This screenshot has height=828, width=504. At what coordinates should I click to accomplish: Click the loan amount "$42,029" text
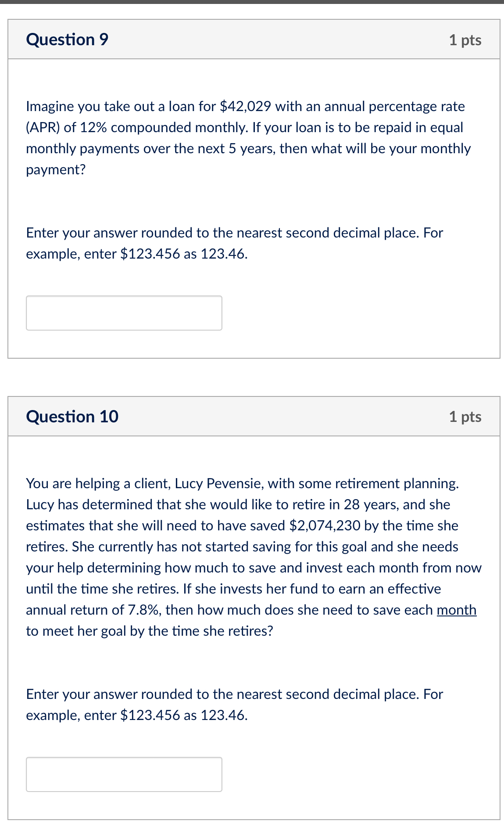245,105
